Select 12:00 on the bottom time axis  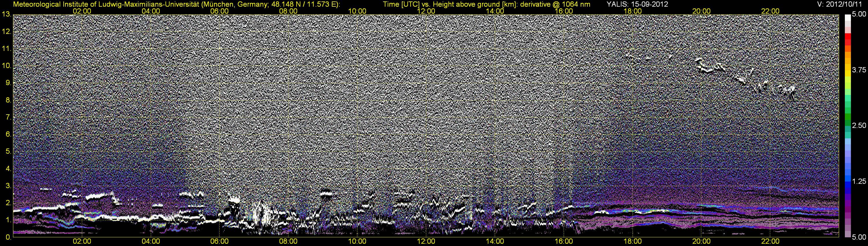point(426,242)
